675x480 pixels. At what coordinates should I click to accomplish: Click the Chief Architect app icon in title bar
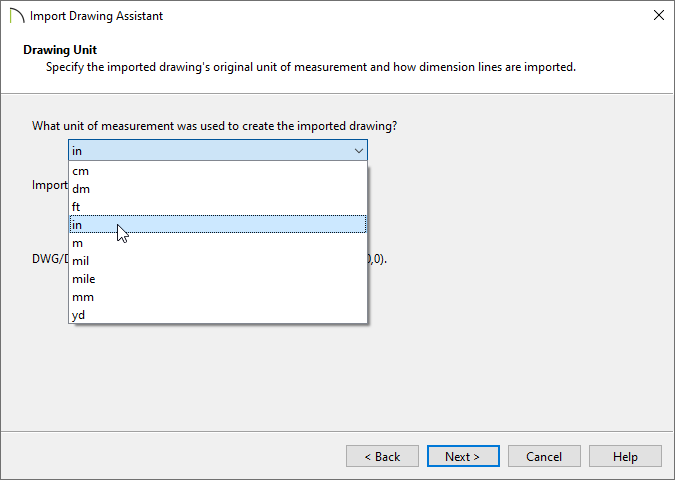17,16
